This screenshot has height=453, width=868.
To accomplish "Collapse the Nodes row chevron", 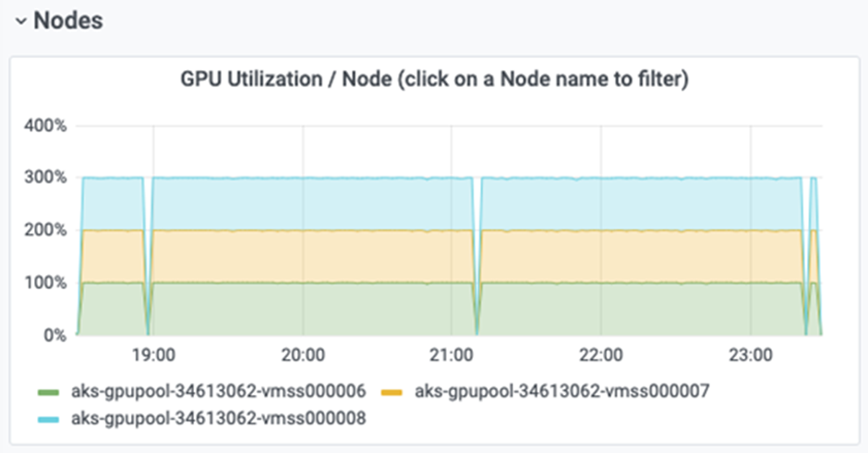I will click(x=20, y=22).
